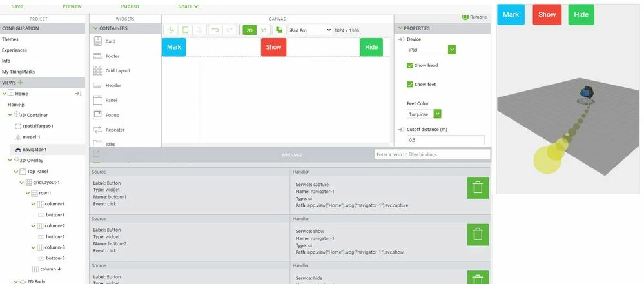Click the Footer widget icon
This screenshot has height=284, width=644.
pyautogui.click(x=98, y=56)
